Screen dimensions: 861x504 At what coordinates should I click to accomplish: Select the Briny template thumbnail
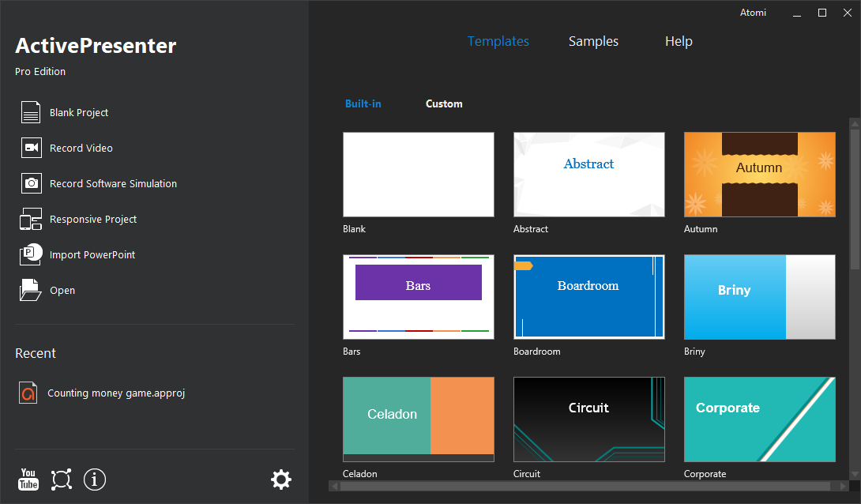(x=759, y=297)
